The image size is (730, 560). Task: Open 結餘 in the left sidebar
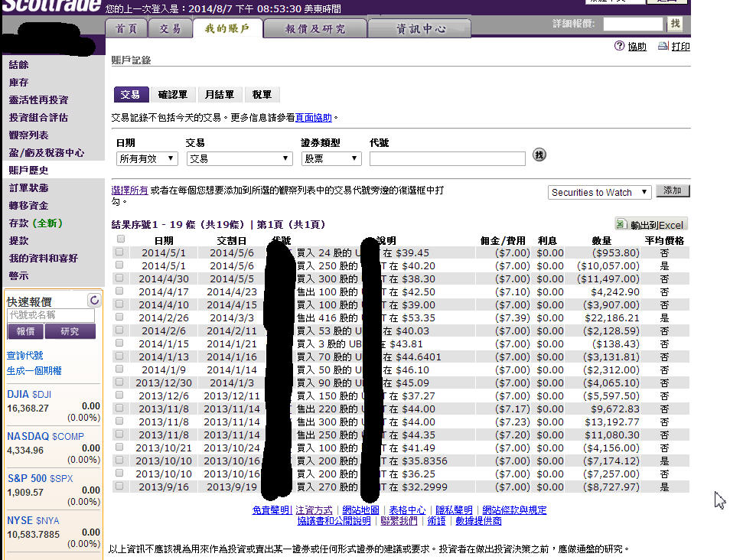pyautogui.click(x=19, y=65)
